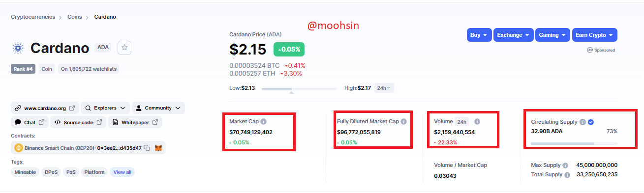
Task: Click View all tags
Action: coord(123,172)
